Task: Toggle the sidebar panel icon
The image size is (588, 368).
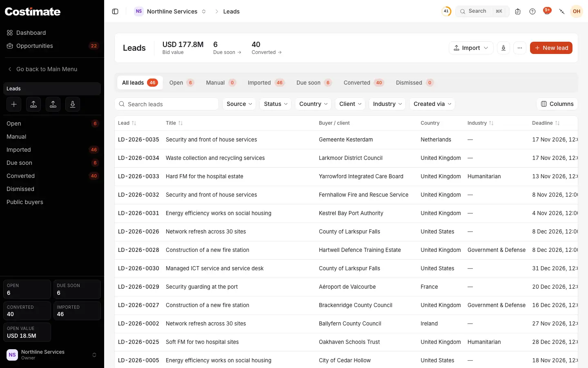Action: 115,11
